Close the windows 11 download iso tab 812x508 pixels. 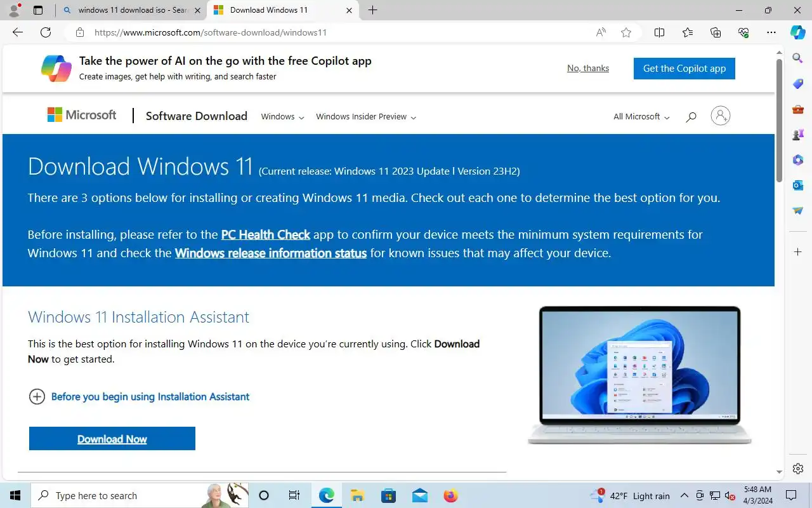tap(197, 10)
